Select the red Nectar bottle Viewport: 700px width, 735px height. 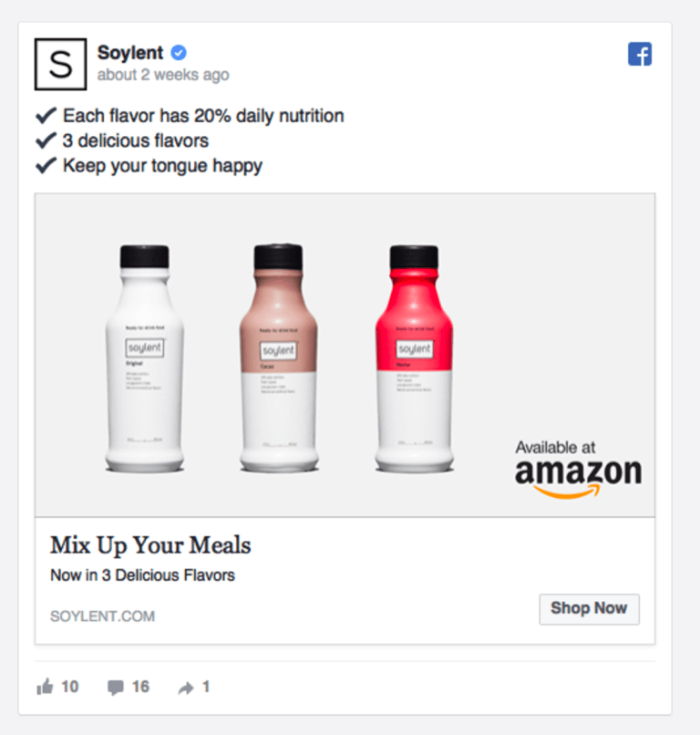(414, 358)
